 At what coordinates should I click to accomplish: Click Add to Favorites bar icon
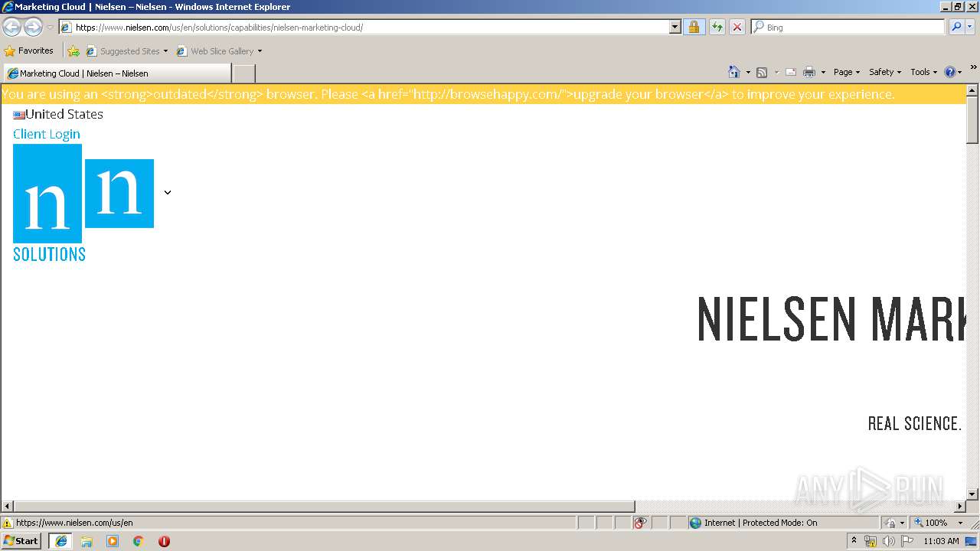click(x=73, y=51)
